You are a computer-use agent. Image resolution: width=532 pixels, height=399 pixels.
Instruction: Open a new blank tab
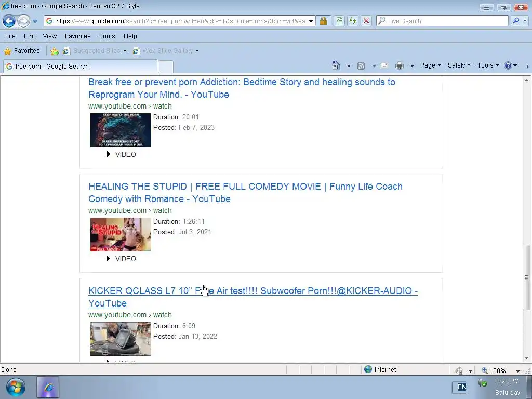[166, 66]
